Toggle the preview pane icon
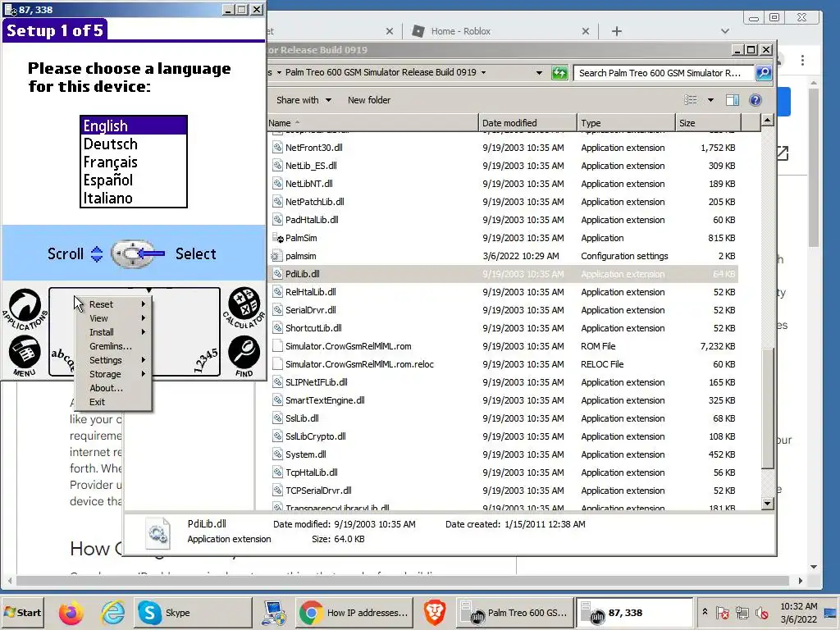The width and height of the screenshot is (840, 630). [x=733, y=99]
